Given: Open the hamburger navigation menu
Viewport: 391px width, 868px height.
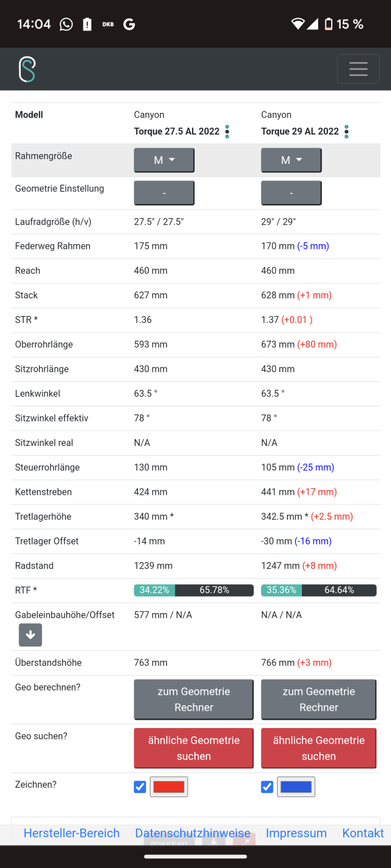Looking at the screenshot, I should point(358,69).
